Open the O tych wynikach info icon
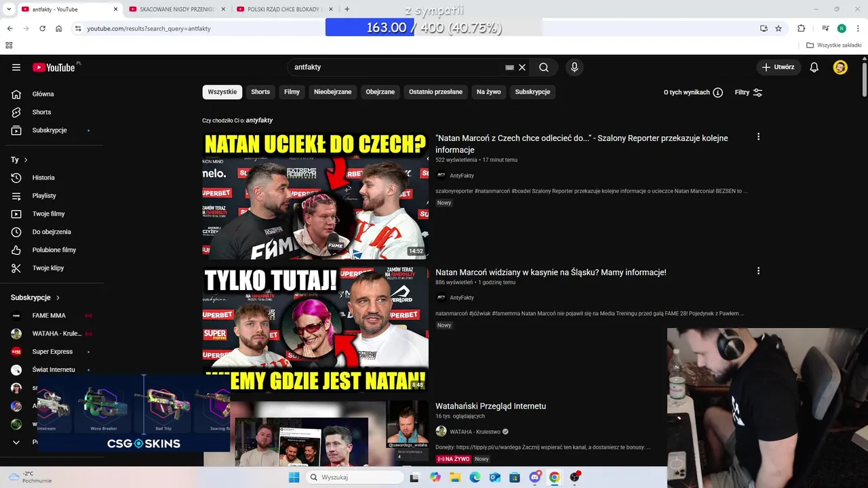 coord(717,92)
